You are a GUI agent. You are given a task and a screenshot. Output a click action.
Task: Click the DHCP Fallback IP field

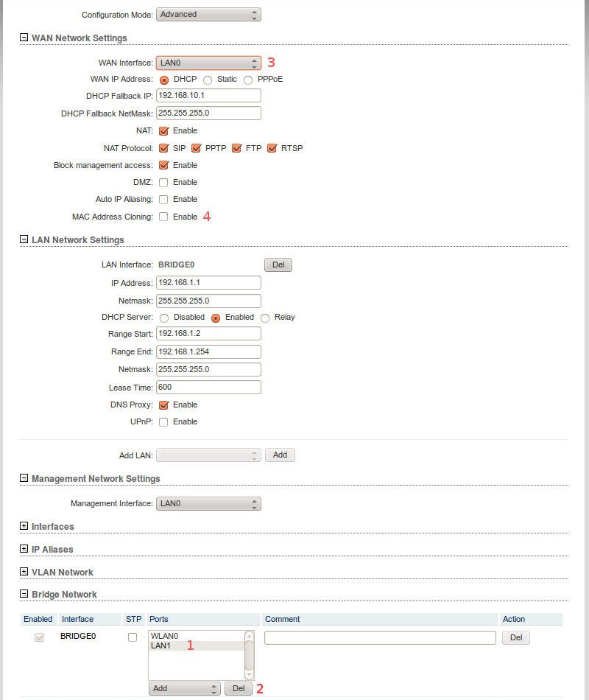pyautogui.click(x=208, y=96)
